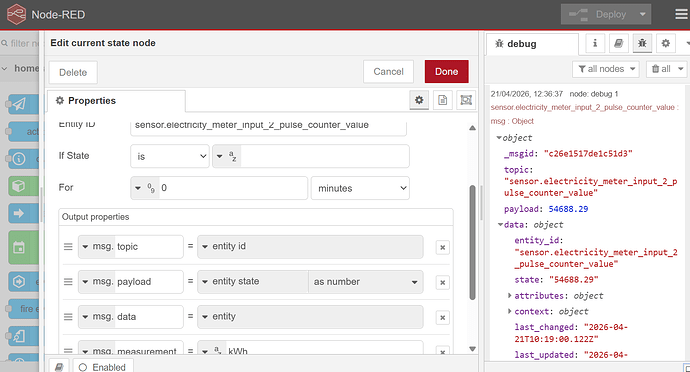Screen dimensions: 690x372
Task: Collapse the data object in debug
Action: tap(500, 225)
